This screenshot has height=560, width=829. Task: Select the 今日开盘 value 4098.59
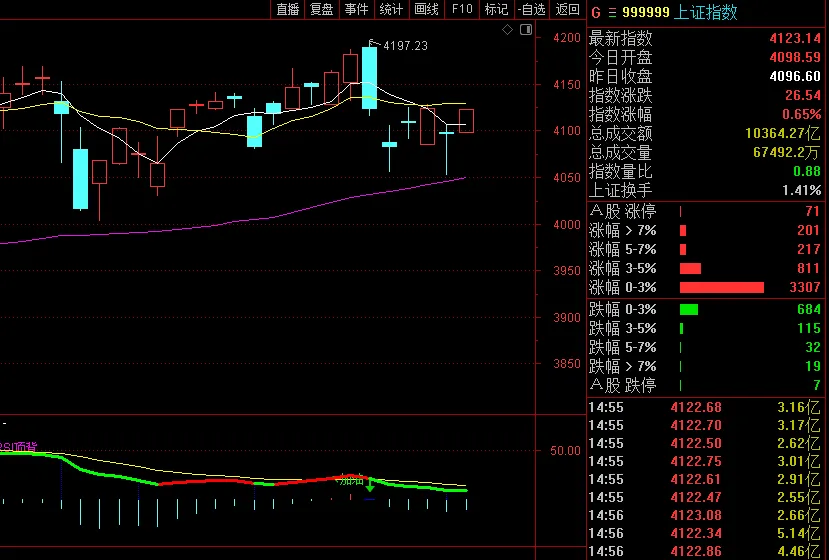[795, 57]
